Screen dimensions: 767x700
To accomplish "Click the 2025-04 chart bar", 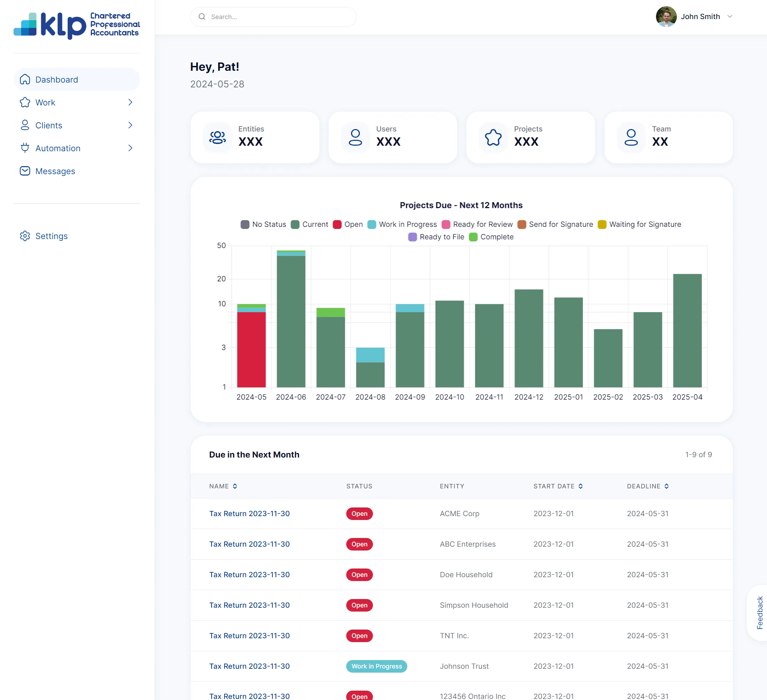I will coord(687,331).
